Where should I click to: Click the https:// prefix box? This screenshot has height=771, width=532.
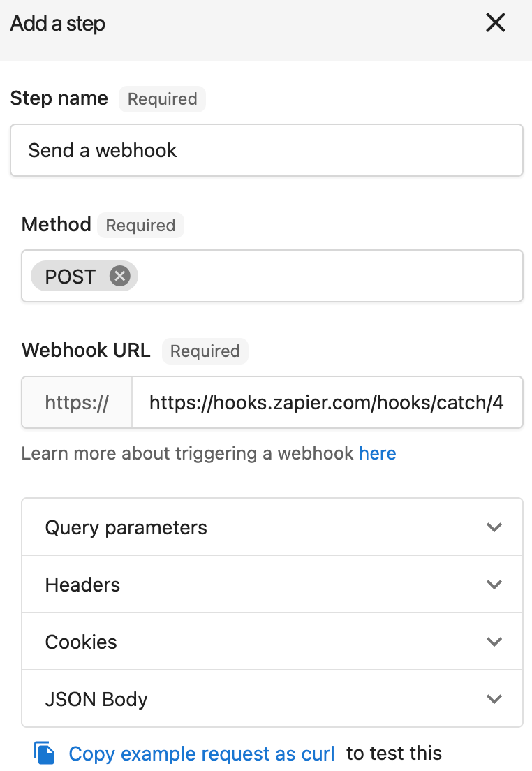pyautogui.click(x=77, y=402)
